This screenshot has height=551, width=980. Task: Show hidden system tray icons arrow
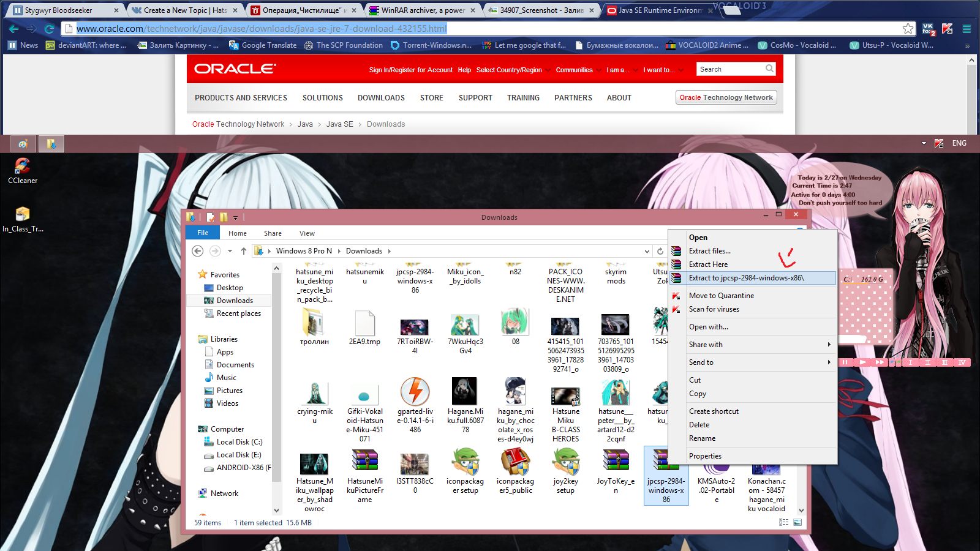[x=924, y=143]
